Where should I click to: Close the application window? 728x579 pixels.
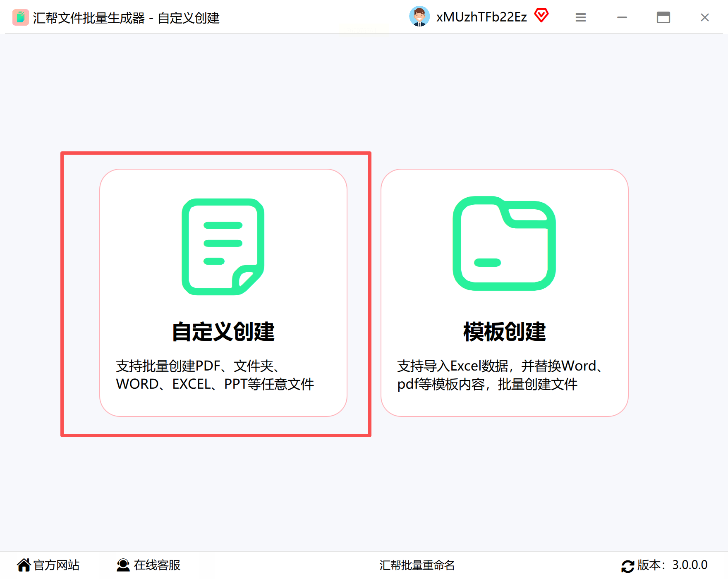pyautogui.click(x=705, y=17)
